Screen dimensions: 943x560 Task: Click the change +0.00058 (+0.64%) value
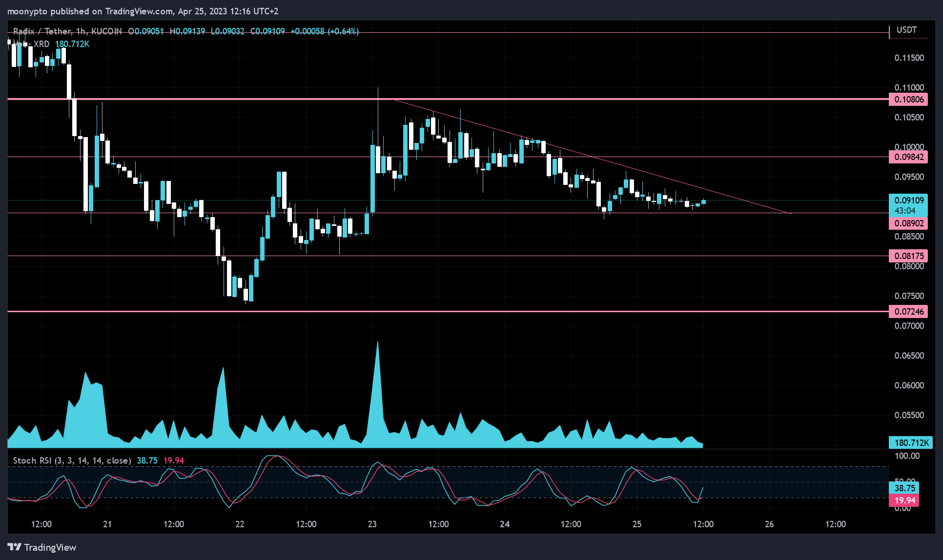tap(325, 31)
